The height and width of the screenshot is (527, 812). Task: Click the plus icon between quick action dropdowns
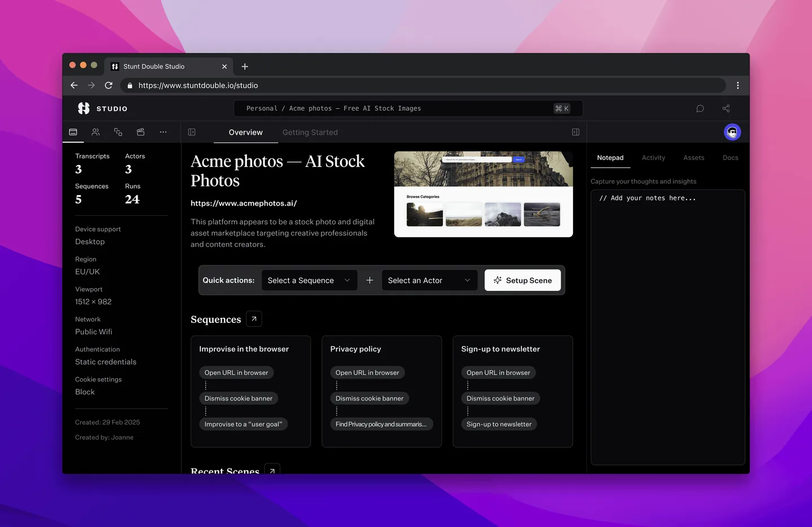(x=369, y=280)
